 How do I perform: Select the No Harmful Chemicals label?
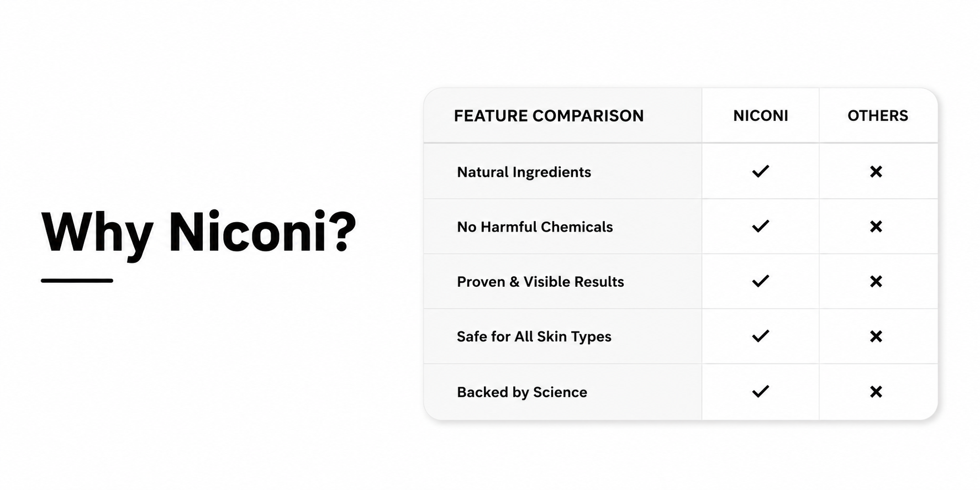pos(535,227)
